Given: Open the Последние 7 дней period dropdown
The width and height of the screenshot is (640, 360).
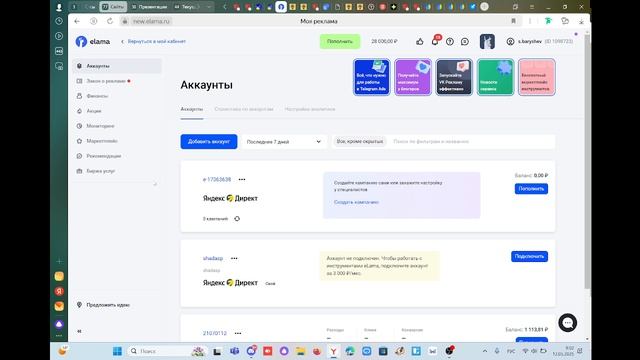Looking at the screenshot, I should click(x=284, y=142).
